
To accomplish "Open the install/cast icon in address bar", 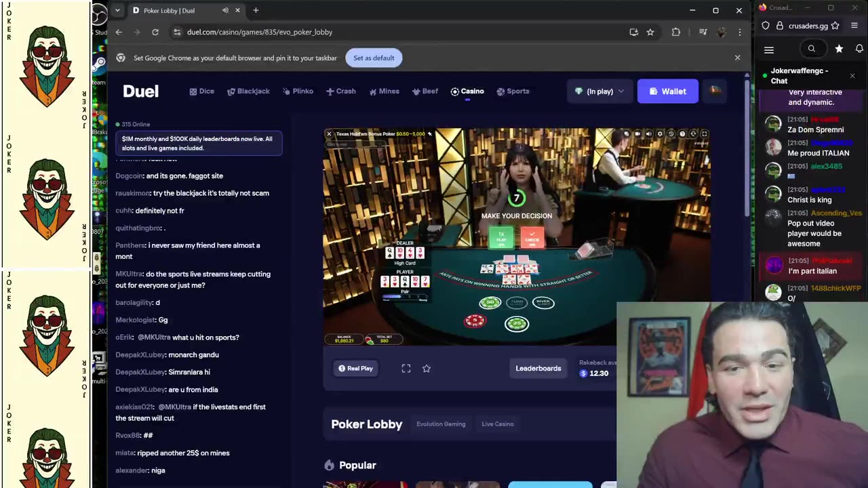I will tap(634, 32).
